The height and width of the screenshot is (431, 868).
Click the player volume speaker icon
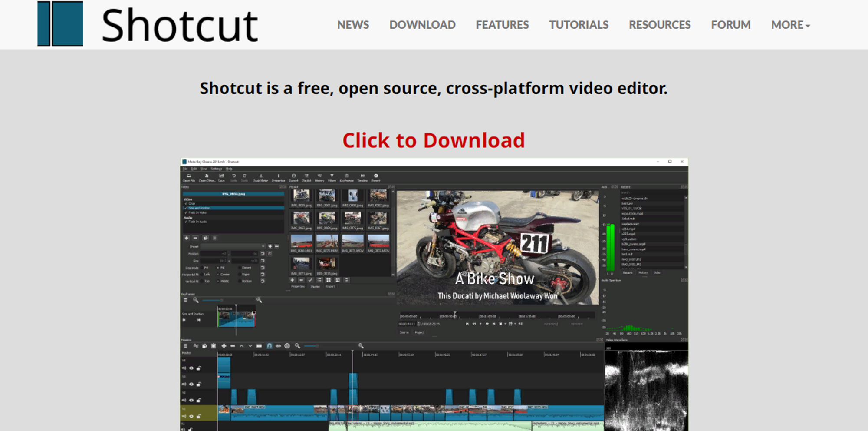pyautogui.click(x=520, y=324)
